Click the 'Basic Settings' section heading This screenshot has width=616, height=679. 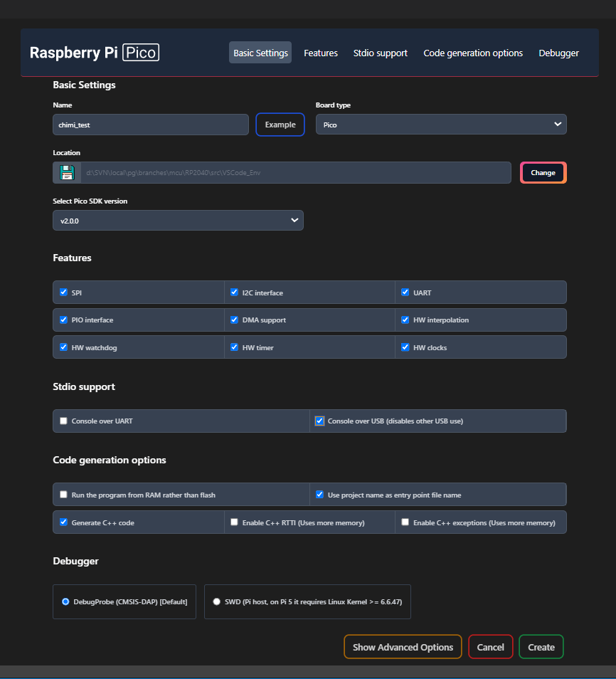click(x=84, y=85)
